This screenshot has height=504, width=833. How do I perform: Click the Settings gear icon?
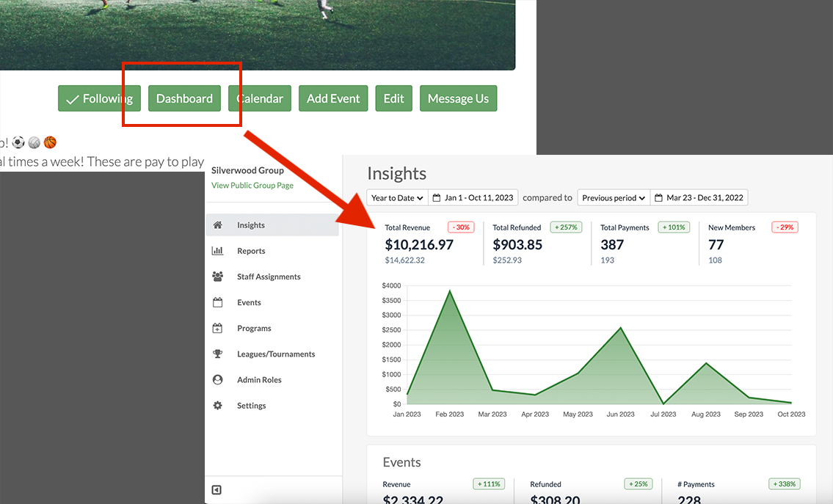tap(217, 406)
